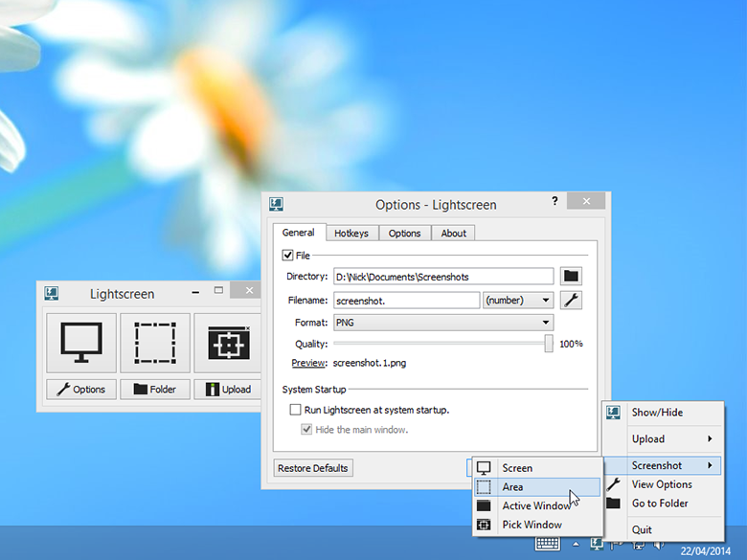Viewport: 747px width, 560px height.
Task: Enable Run Lightscreen at system startup
Action: pos(296,410)
